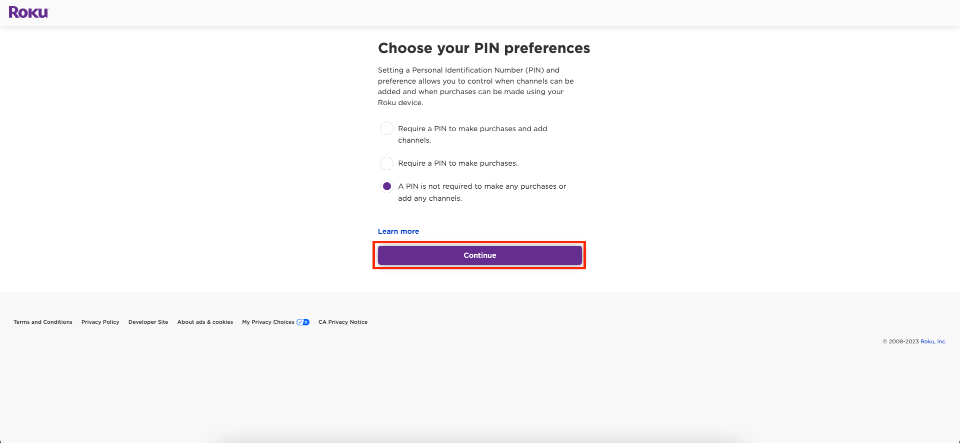Click the PIN description paragraph text
Viewport: 960px width, 443px height.
click(476, 86)
